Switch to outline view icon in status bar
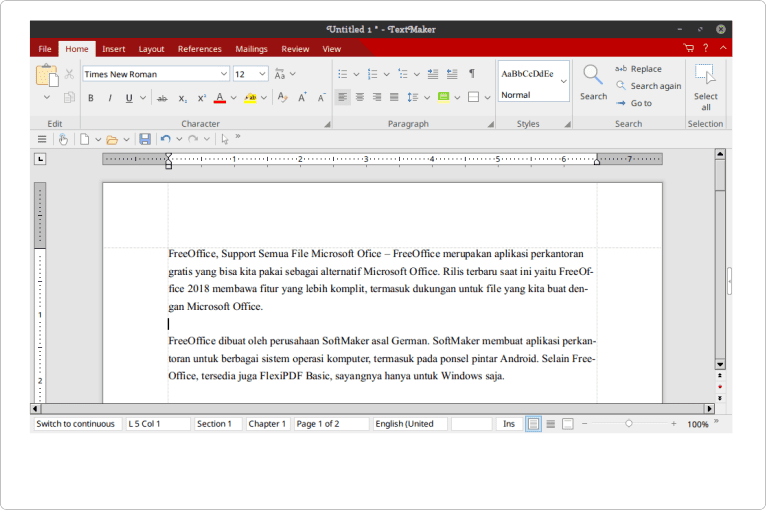 point(568,424)
